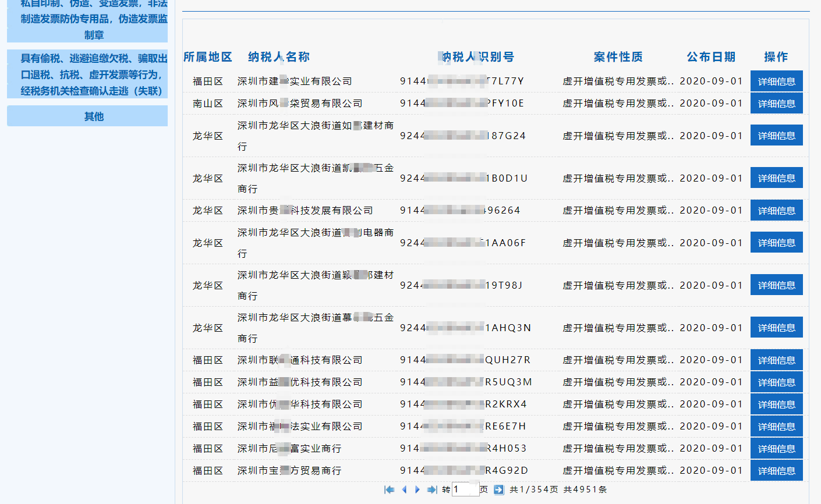Open 详细信息 for row ending R4G92D

click(x=777, y=471)
